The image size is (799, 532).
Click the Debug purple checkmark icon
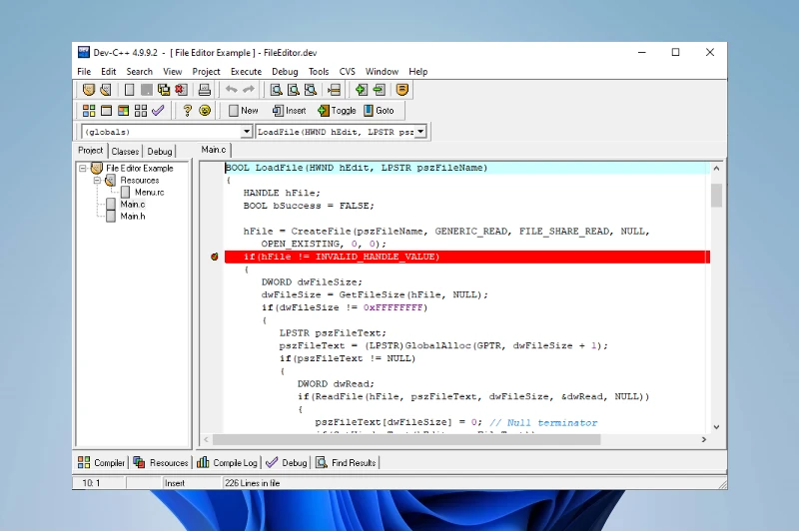(158, 111)
